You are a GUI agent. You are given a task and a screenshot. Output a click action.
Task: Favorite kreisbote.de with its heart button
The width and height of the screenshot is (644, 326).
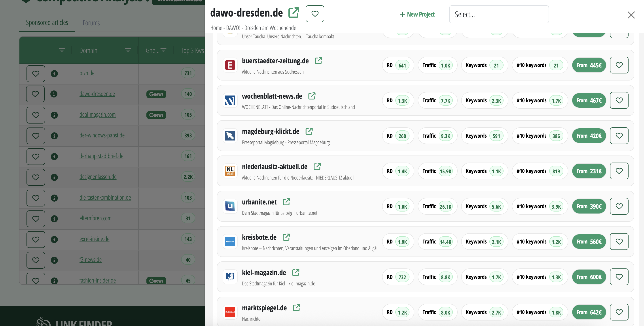click(619, 242)
